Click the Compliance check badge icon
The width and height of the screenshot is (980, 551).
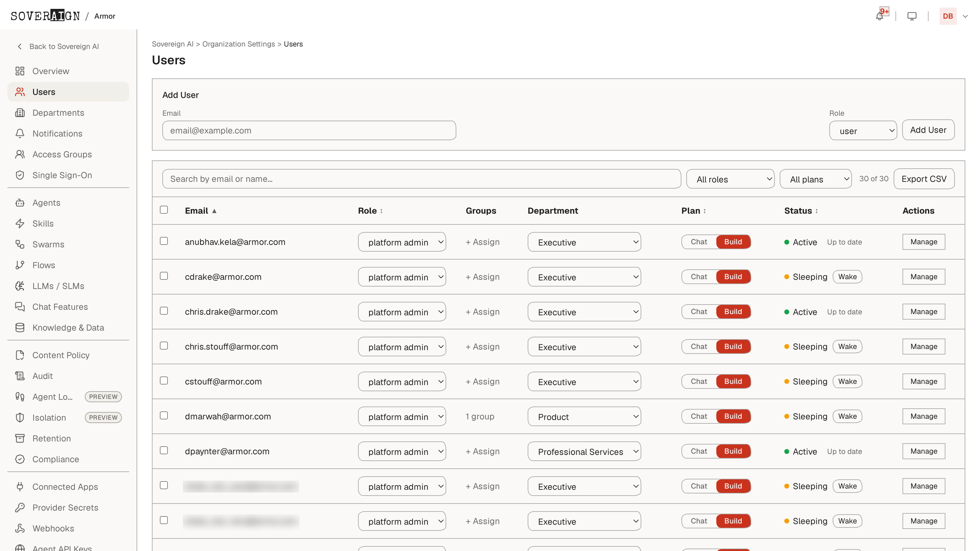click(20, 459)
